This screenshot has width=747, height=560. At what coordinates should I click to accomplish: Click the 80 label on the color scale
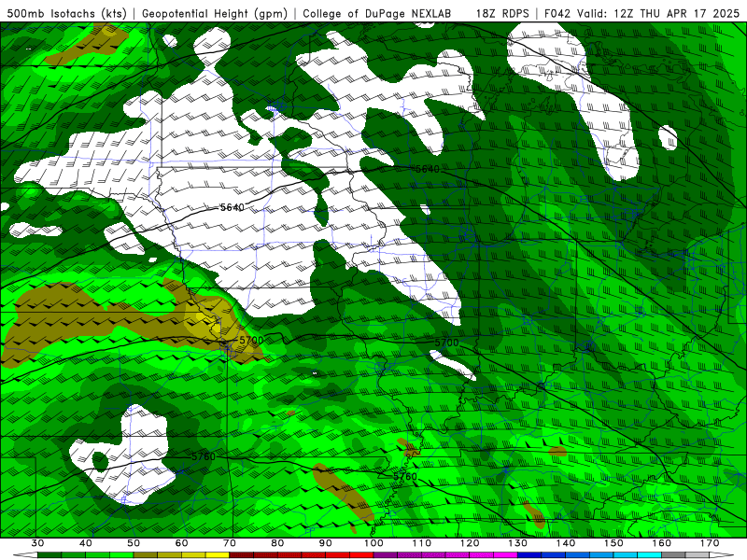277,543
